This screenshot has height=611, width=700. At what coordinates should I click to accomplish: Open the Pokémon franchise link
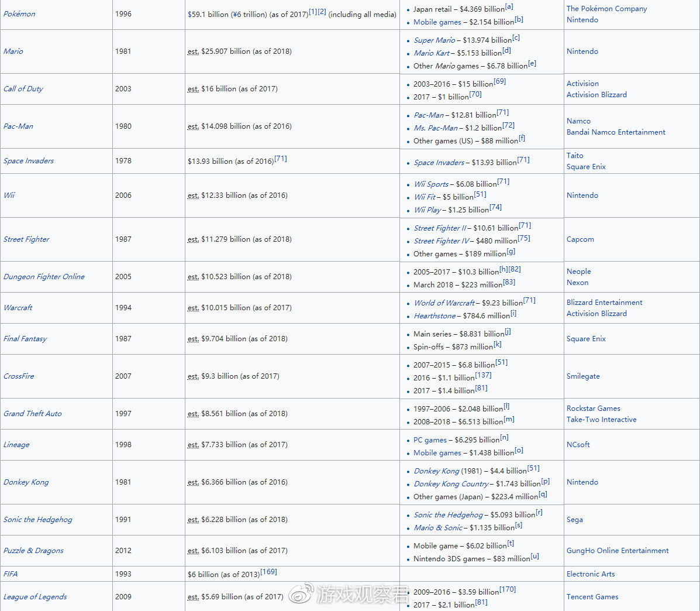tap(19, 14)
